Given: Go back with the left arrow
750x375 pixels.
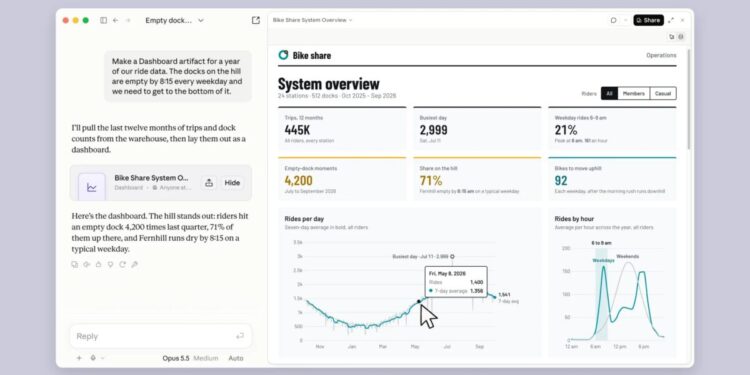Looking at the screenshot, I should 115,21.
